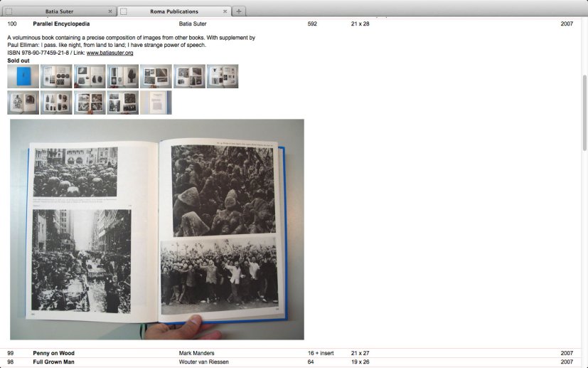The image size is (588, 368).
Task: Click dimensions 19 x 26
Action: click(360, 362)
